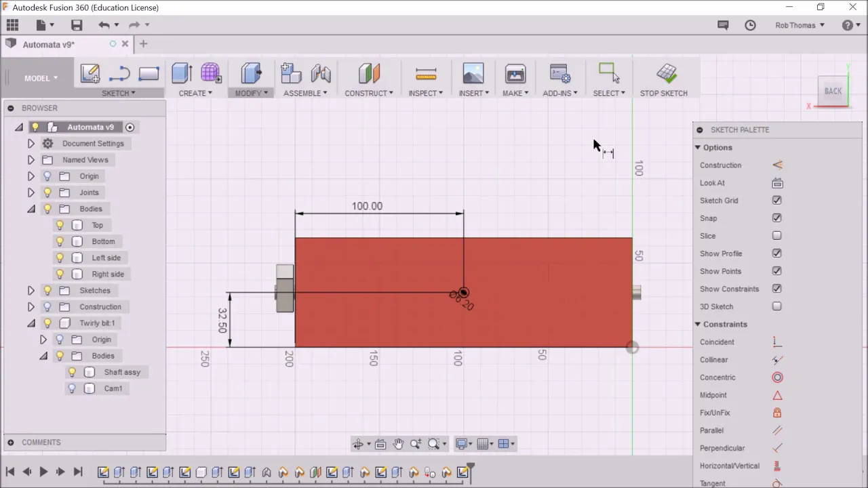Expand the Sketches folder

31,291
